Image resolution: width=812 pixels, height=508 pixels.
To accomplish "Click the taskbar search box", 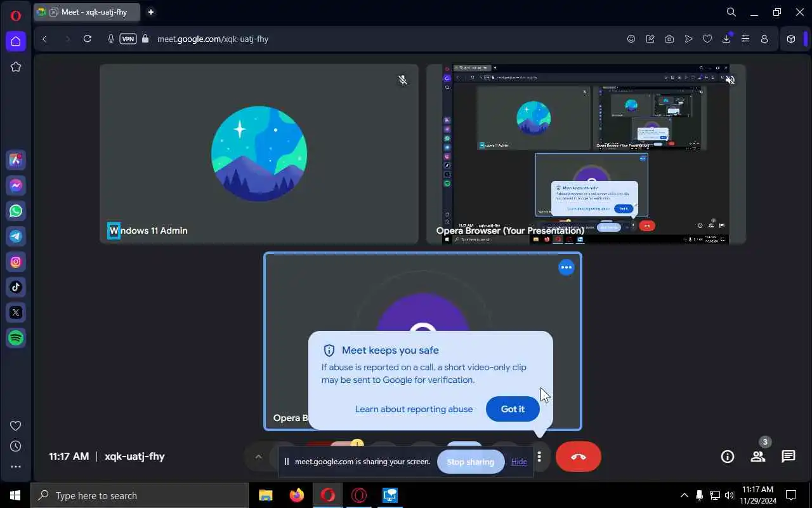I will tap(140, 495).
